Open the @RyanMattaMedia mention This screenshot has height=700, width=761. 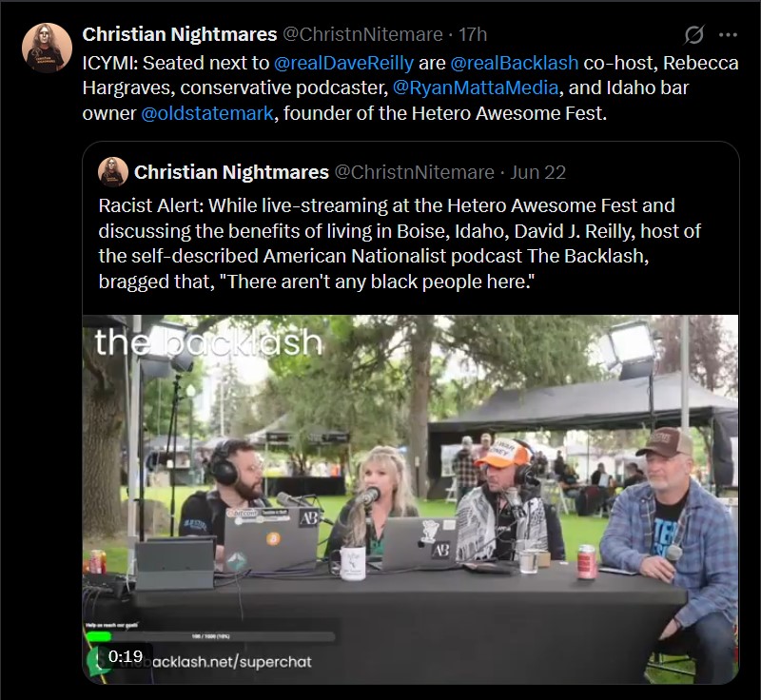475,87
